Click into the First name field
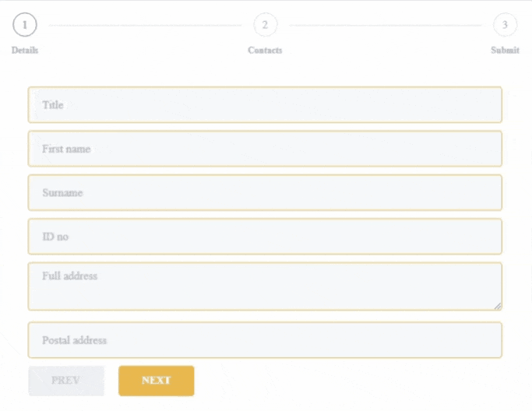Image resolution: width=532 pixels, height=411 pixels. click(x=265, y=149)
